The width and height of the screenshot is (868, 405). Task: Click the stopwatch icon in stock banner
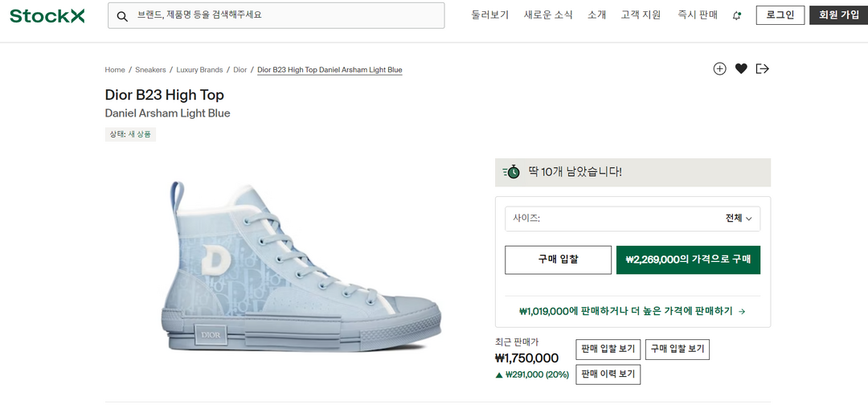point(511,172)
